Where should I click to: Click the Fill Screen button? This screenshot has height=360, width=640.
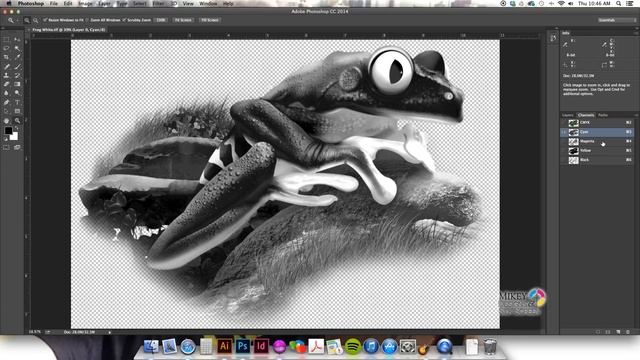(x=210, y=20)
